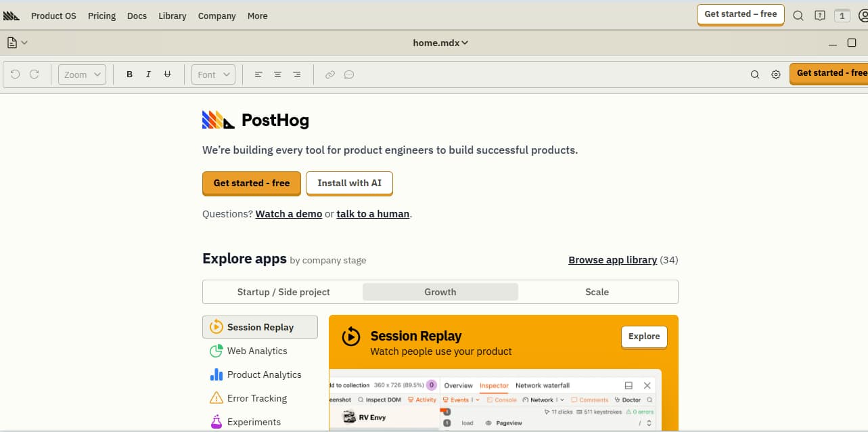
Task: Toggle bold formatting
Action: (129, 74)
